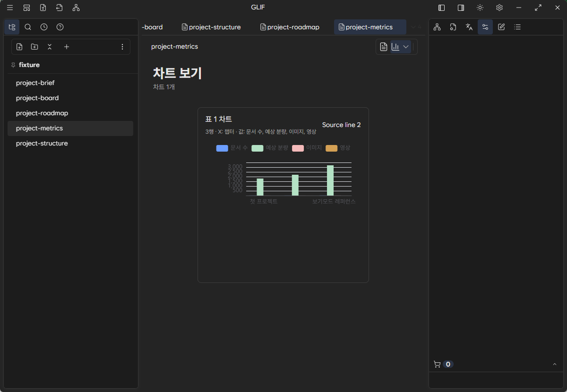This screenshot has height=392, width=567.
Task: Open the linked file icon in right panel
Action: tap(453, 27)
